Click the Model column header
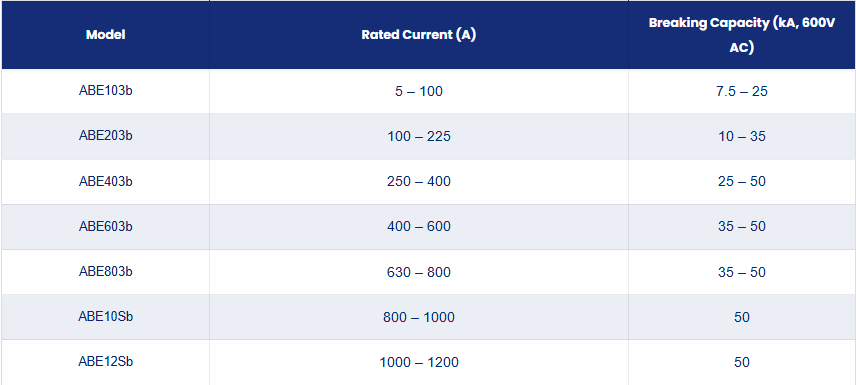The image size is (856, 385). 105,35
